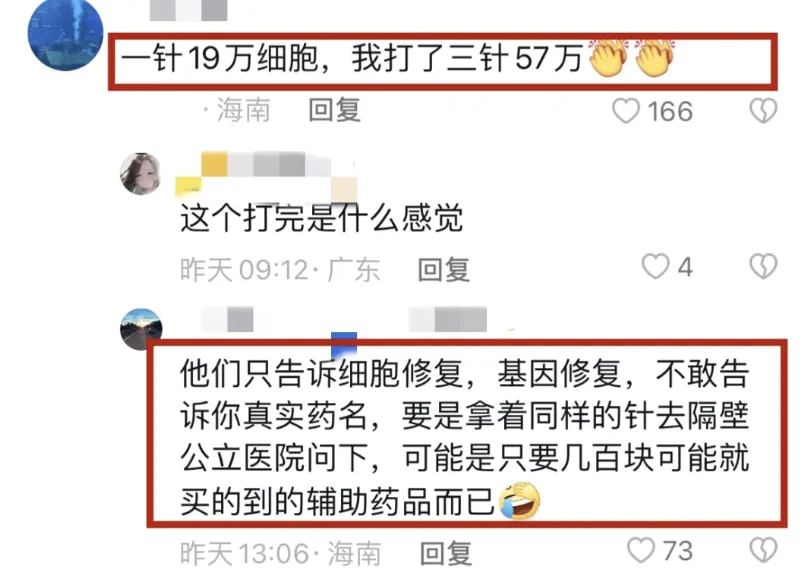Open the third commenter's blurred username
Image resolution: width=810 pixels, height=580 pixels.
[x=227, y=319]
